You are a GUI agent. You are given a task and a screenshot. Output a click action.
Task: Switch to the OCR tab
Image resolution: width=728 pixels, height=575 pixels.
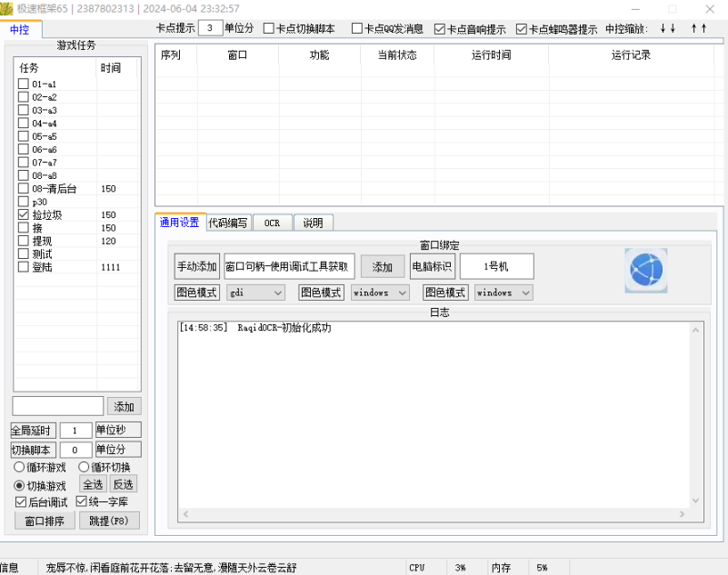point(272,222)
